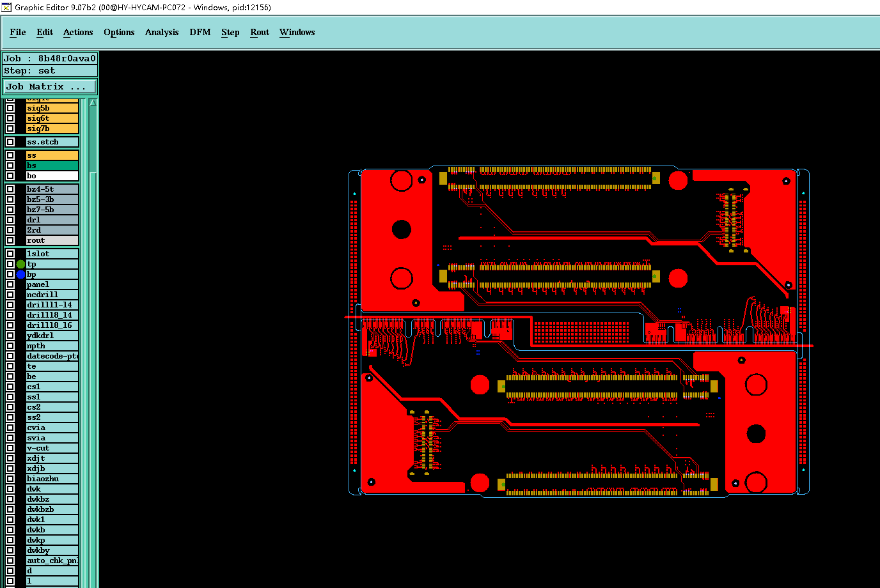Select the auto_chk_pn layer name
The image size is (880, 588).
click(52, 561)
